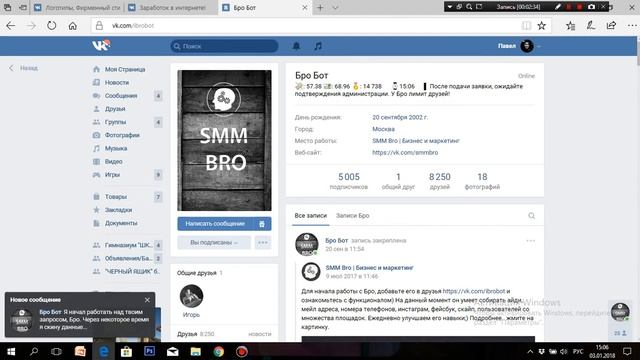Expand the Павел account menu
The width and height of the screenshot is (640, 360).
(x=519, y=46)
